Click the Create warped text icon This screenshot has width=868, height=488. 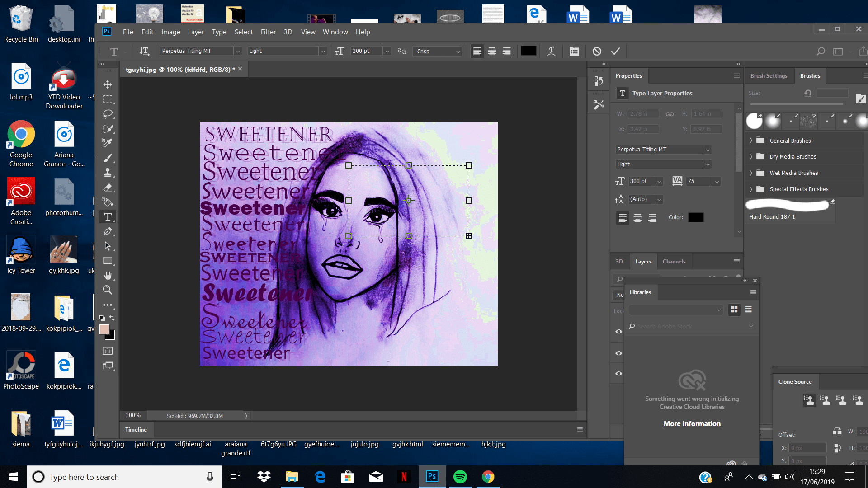tap(551, 51)
